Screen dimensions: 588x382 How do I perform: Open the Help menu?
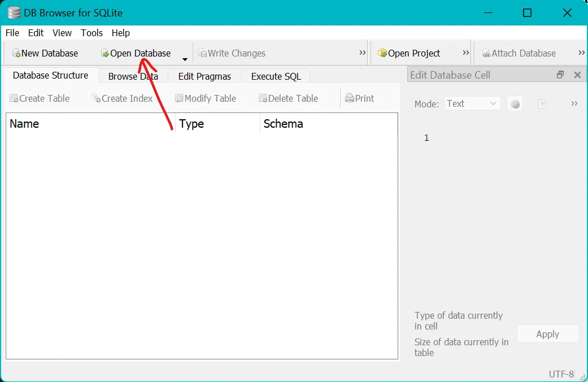point(120,33)
